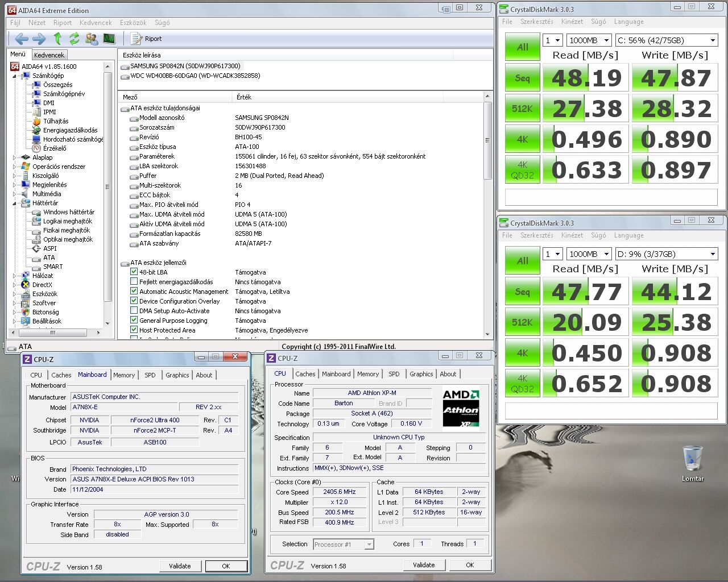The image size is (728, 582).
Task: Open the Eszközök menu in AIDA64
Action: point(133,23)
